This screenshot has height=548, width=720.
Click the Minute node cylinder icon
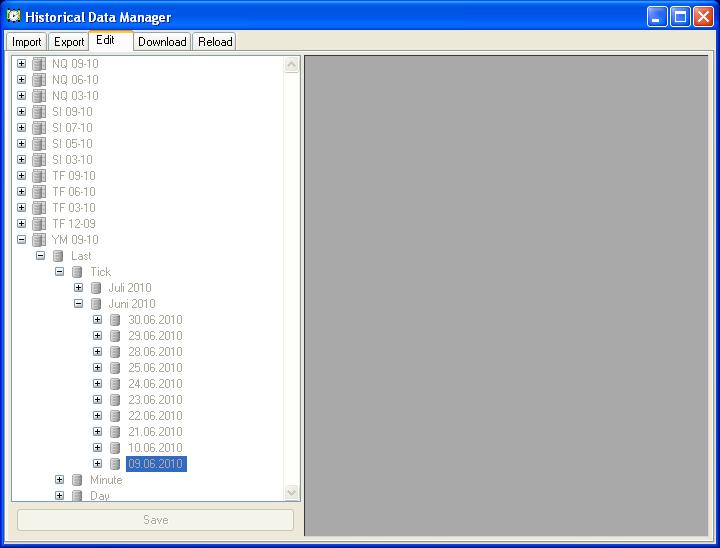77,480
